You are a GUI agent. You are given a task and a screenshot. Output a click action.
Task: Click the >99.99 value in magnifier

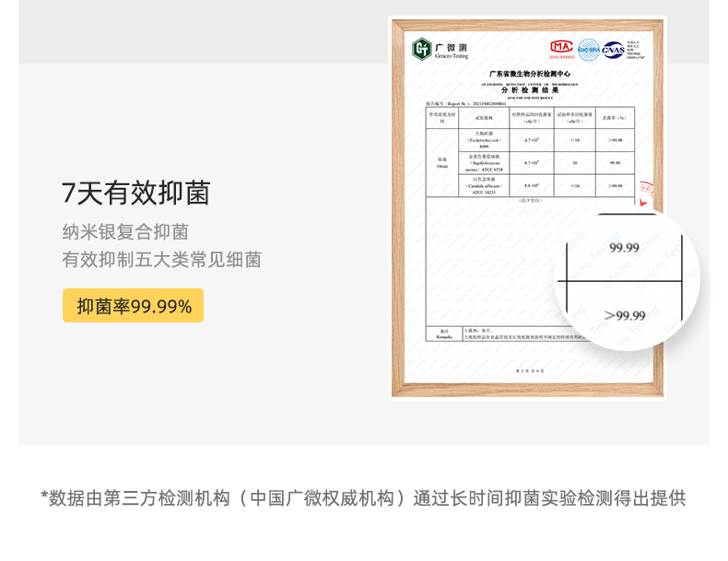(625, 316)
